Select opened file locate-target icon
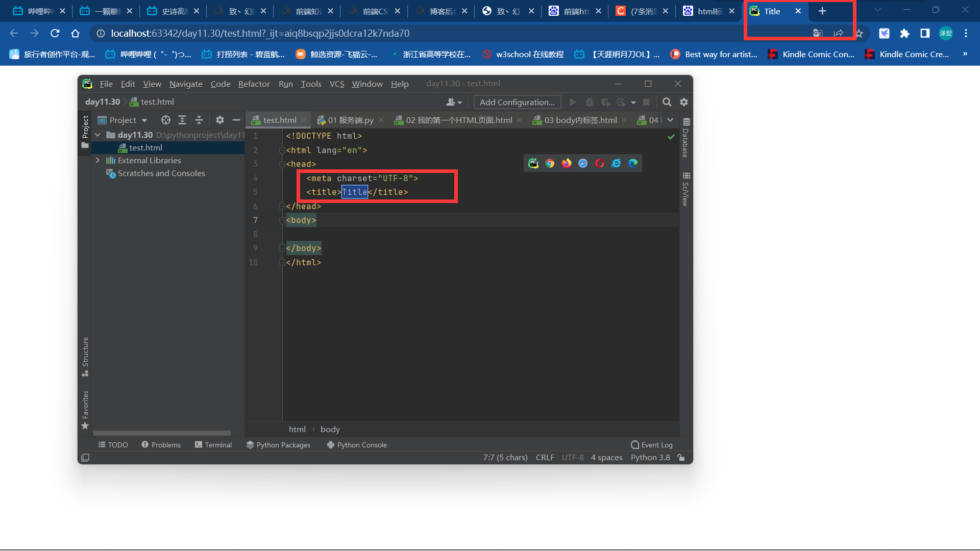The width and height of the screenshot is (980, 551). tap(165, 120)
